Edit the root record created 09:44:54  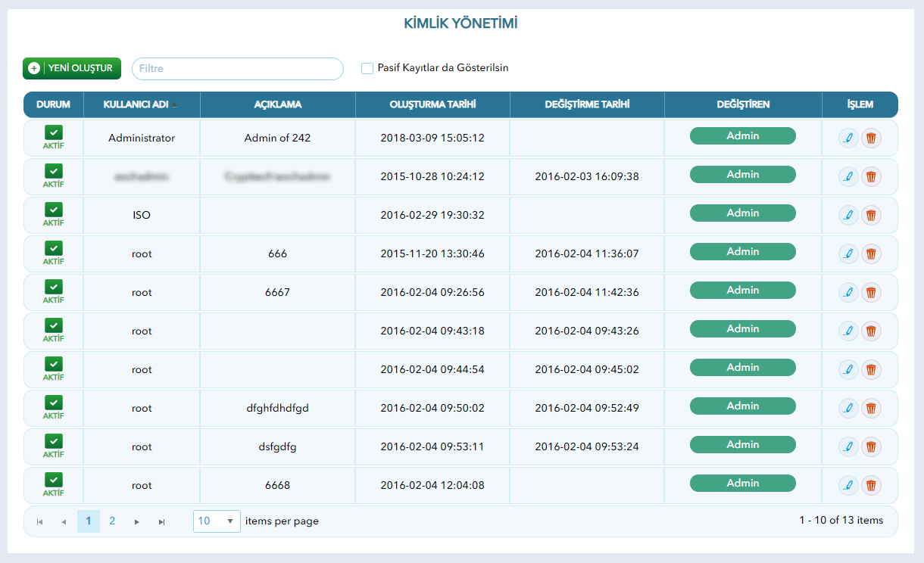tap(848, 369)
